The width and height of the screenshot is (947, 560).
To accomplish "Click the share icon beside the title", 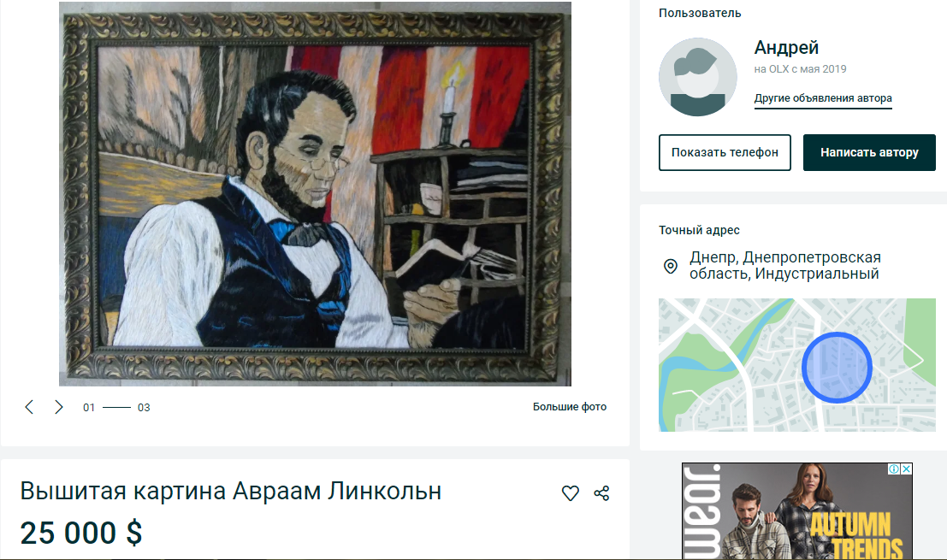I will point(601,493).
